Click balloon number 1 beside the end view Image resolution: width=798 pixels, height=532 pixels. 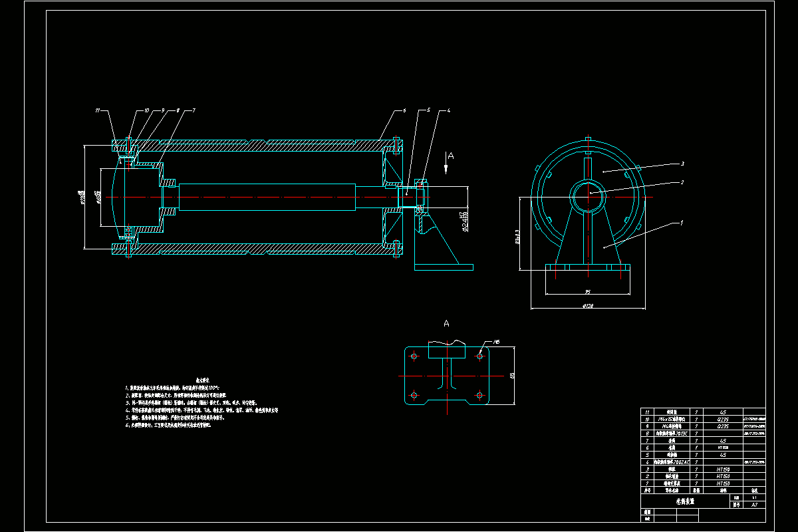[682, 223]
